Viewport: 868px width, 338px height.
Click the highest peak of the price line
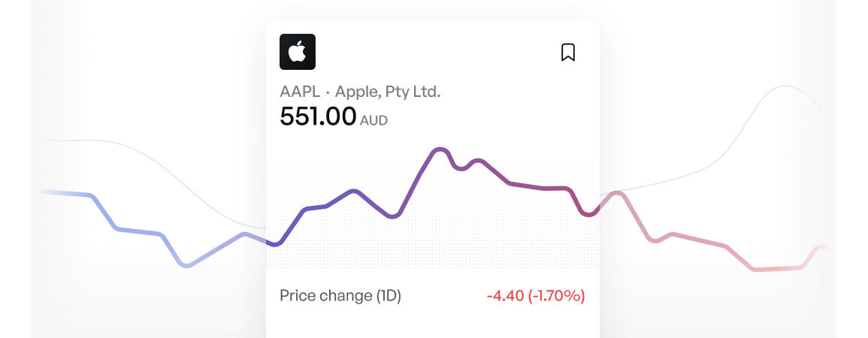click(x=440, y=149)
